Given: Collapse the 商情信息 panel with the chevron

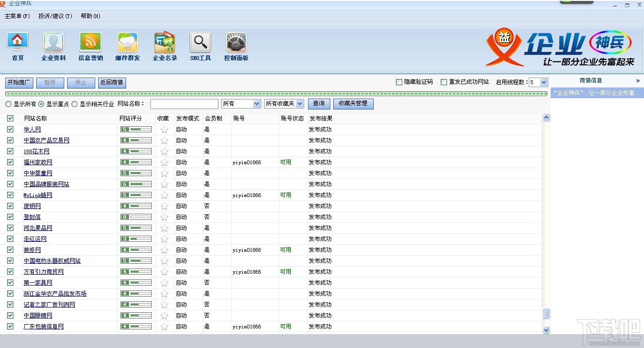Looking at the screenshot, I should 638,80.
